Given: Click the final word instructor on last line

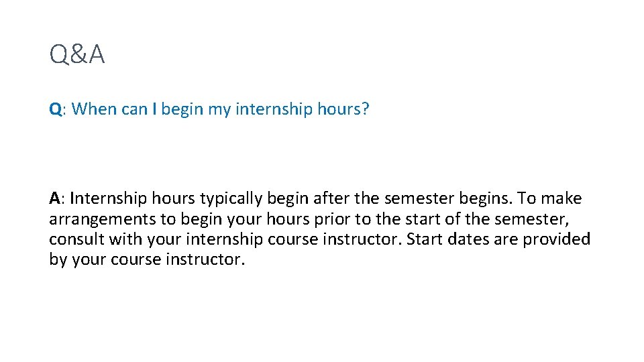Looking at the screenshot, I should 205,259.
